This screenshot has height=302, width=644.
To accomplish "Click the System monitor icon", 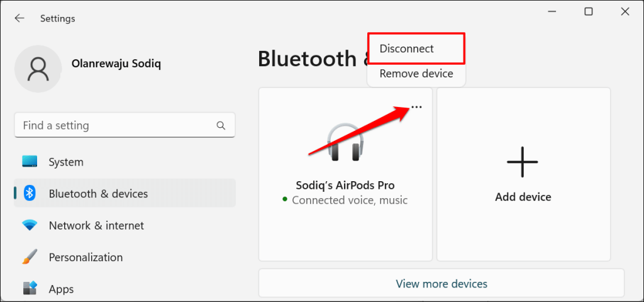I will click(30, 162).
